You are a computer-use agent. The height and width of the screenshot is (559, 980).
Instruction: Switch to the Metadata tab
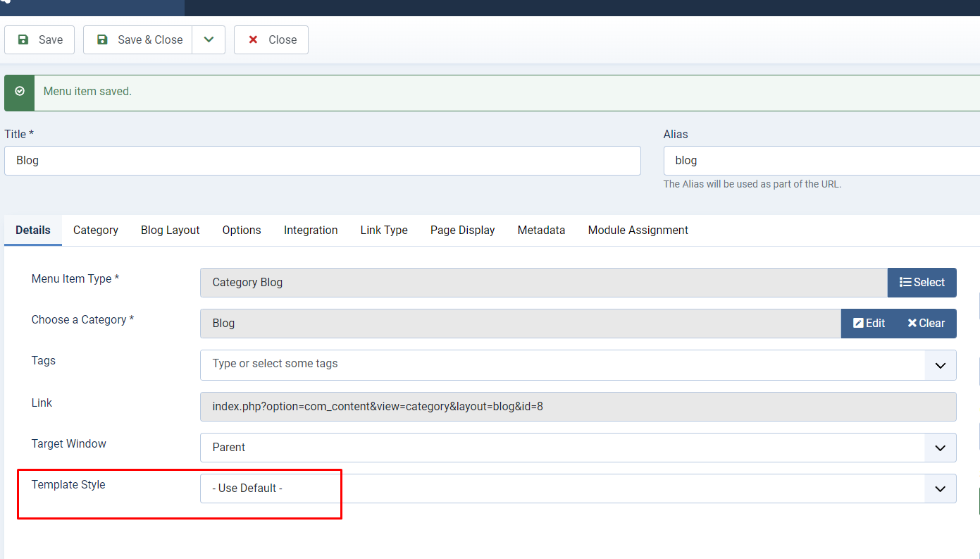pyautogui.click(x=541, y=231)
